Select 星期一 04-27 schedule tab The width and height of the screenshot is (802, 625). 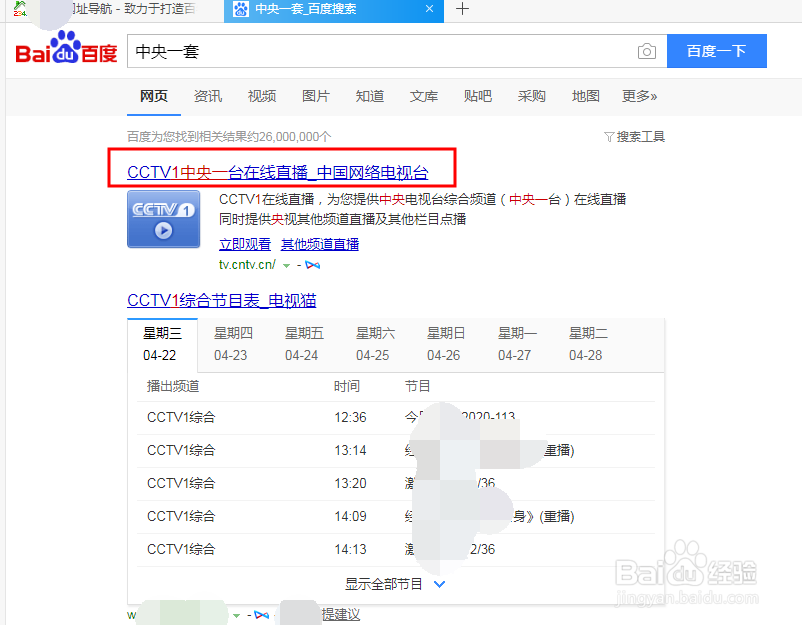click(517, 344)
